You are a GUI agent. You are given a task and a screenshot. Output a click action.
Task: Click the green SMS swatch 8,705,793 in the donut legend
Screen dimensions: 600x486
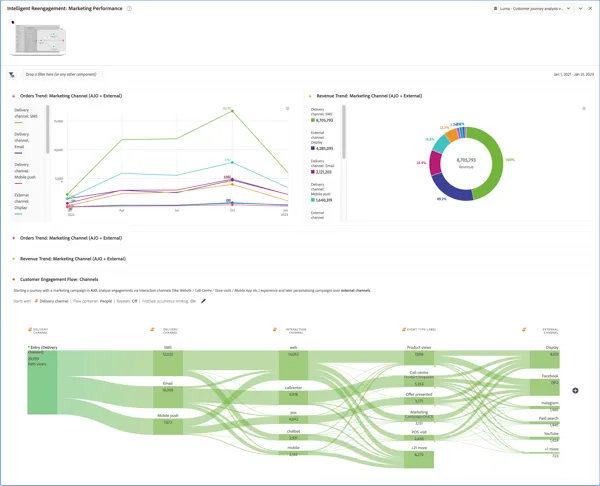[313, 120]
